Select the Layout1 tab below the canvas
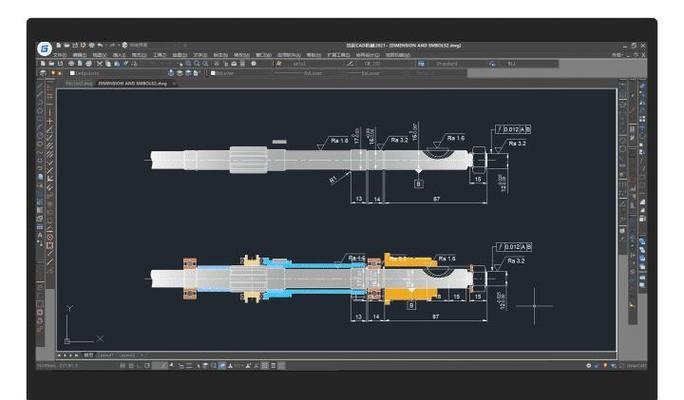The image size is (684, 400). point(105,356)
